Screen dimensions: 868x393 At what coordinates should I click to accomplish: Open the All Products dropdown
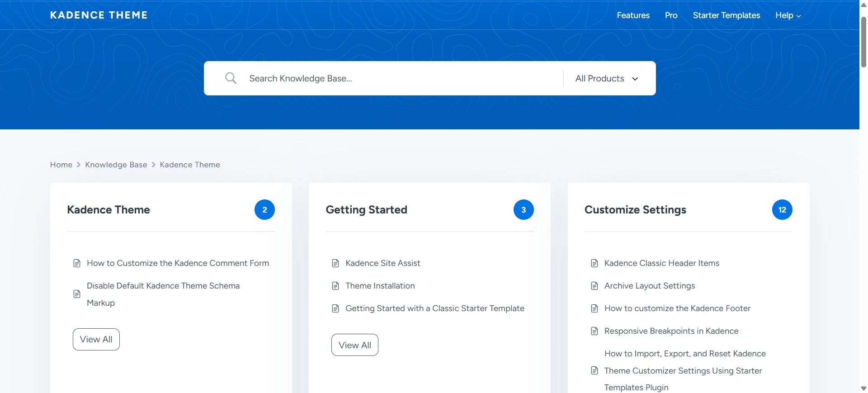tap(607, 78)
